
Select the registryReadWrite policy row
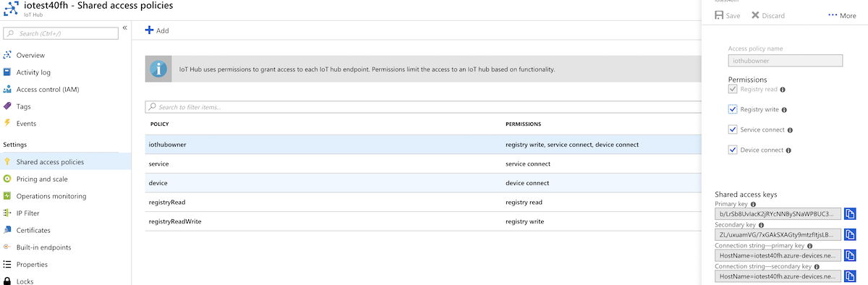click(423, 221)
